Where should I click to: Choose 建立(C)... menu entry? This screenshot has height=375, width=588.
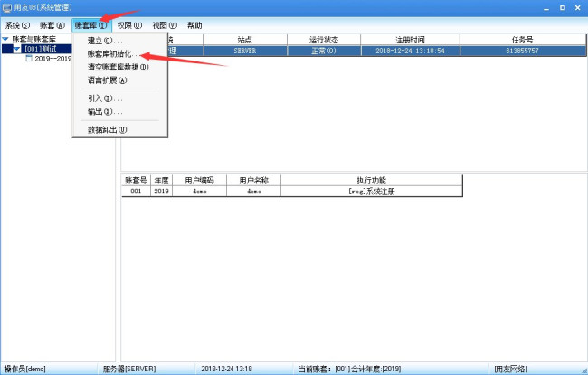pyautogui.click(x=105, y=41)
